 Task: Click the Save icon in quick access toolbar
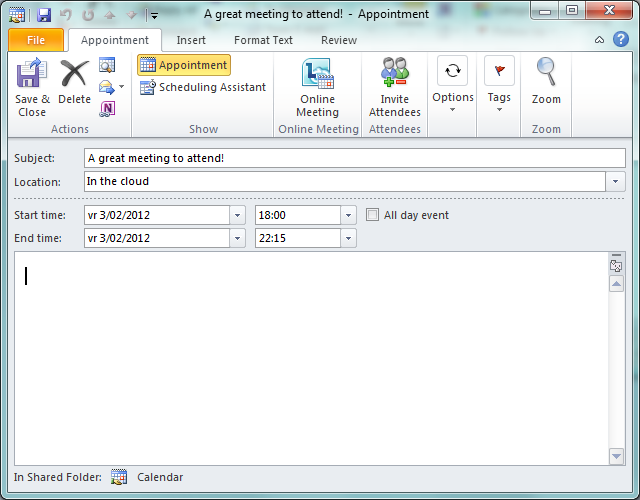click(44, 15)
